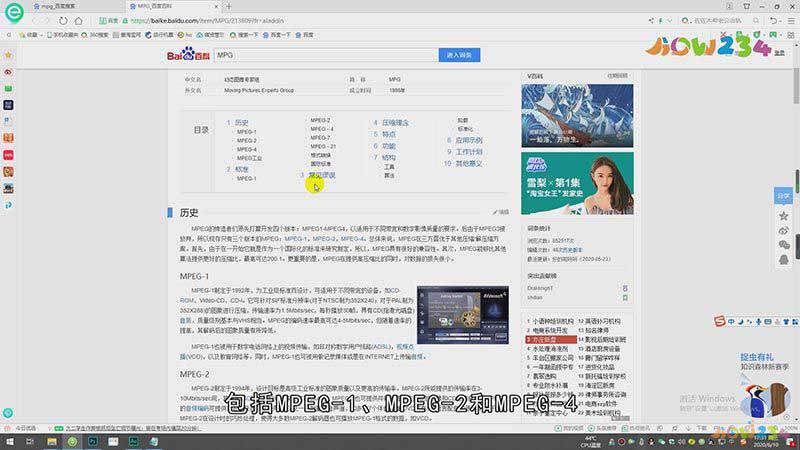800x450 pixels.
Task: Click the red icon in left sidebar
Action: [x=8, y=155]
